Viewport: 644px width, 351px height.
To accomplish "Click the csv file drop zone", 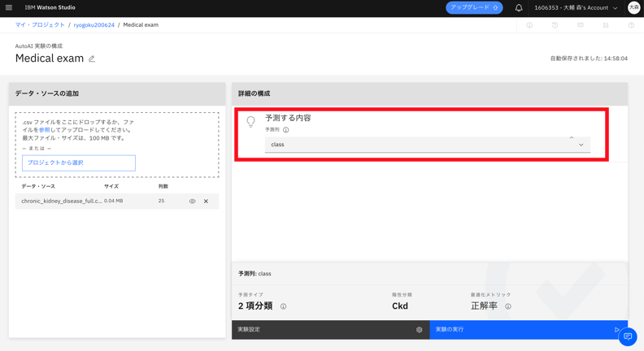I will click(117, 145).
